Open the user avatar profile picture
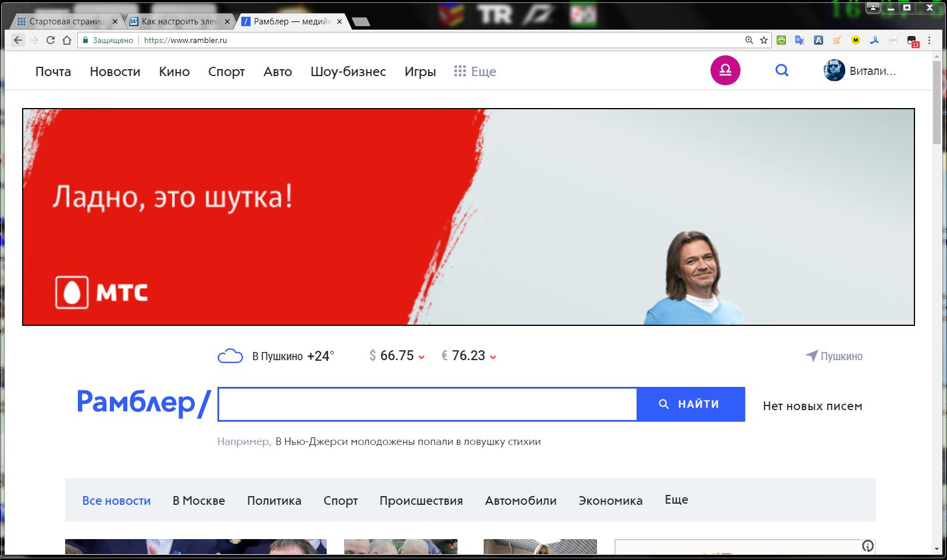 click(x=834, y=70)
